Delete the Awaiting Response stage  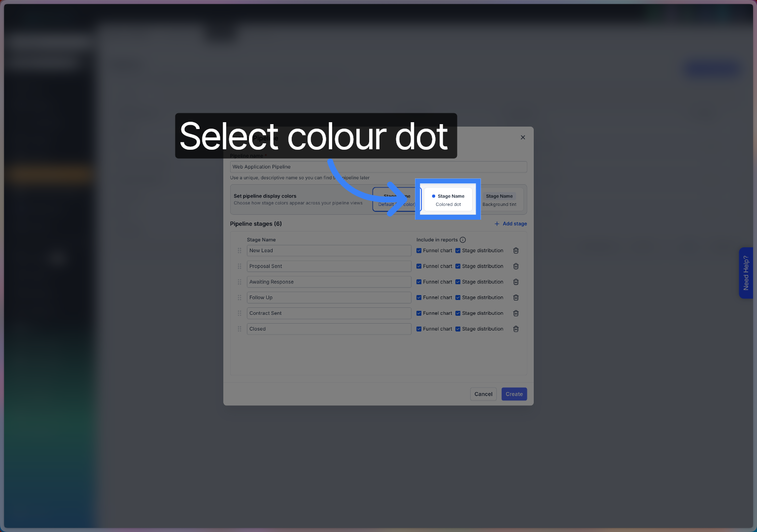point(516,282)
